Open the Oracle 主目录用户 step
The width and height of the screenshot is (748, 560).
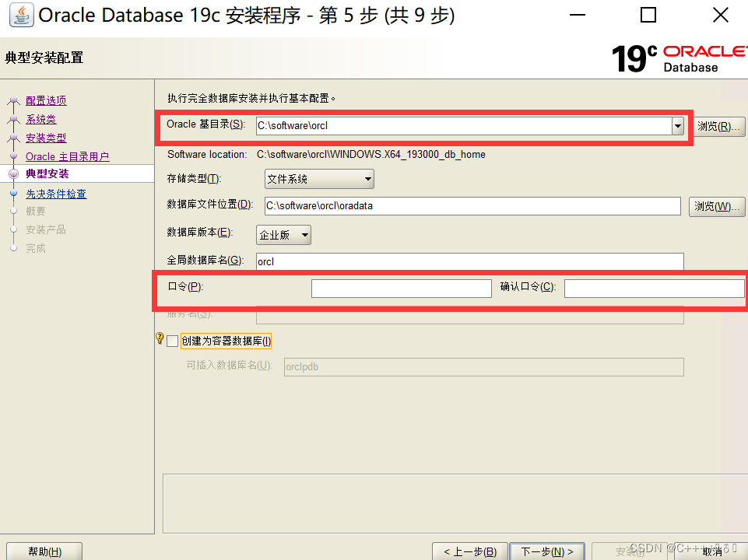tap(67, 156)
